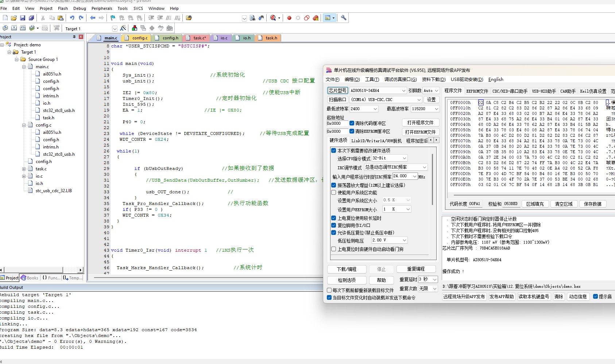The width and height of the screenshot is (615, 364).
Task: Open the Target 1 selector dropdown
Action: click(x=115, y=28)
